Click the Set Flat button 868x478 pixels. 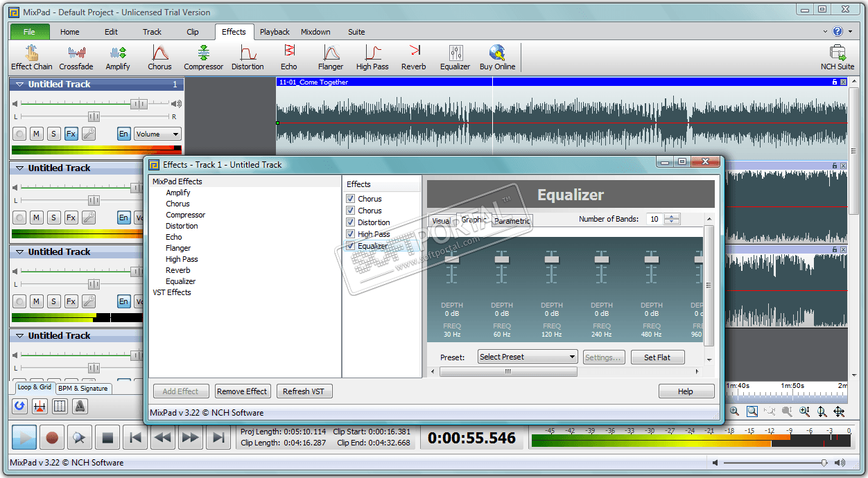(x=657, y=357)
